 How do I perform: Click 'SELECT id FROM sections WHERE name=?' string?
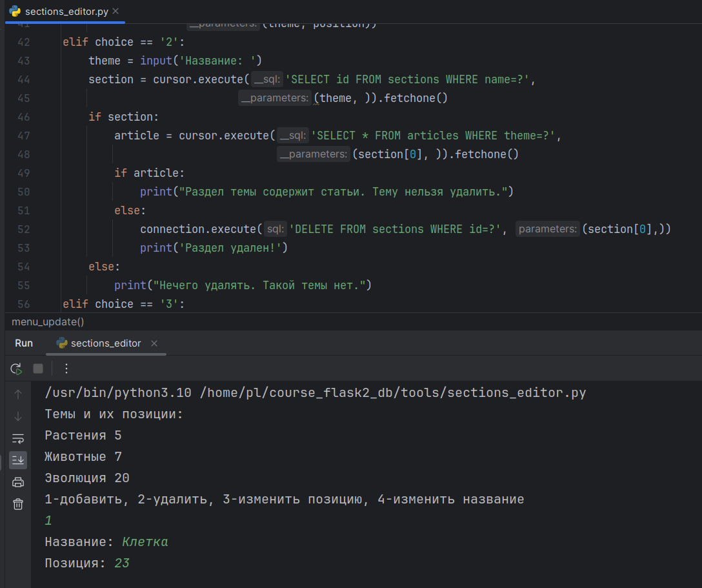407,80
